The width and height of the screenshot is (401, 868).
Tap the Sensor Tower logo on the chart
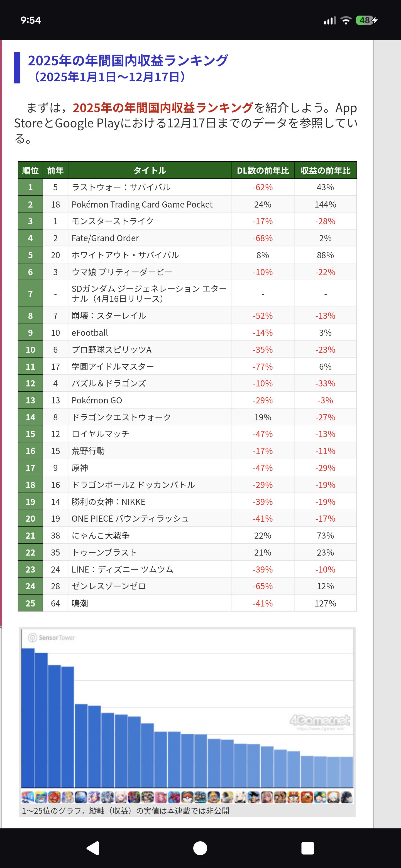point(52,638)
